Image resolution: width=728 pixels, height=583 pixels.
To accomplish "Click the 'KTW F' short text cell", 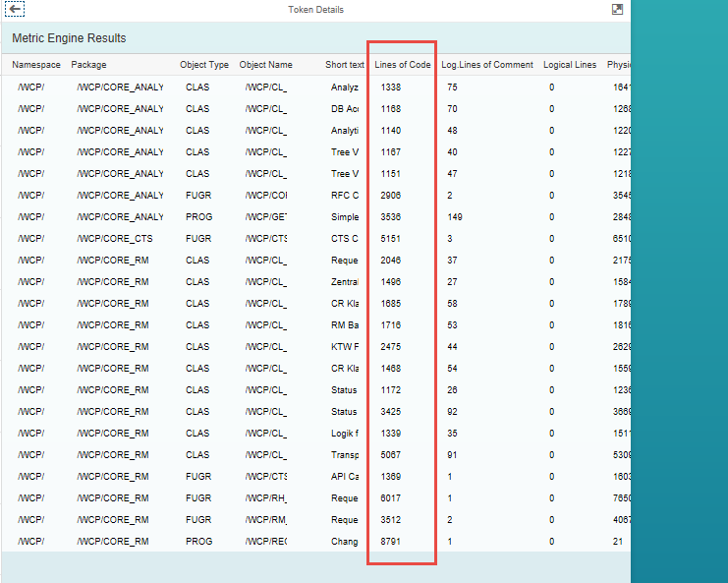I will 345,346.
